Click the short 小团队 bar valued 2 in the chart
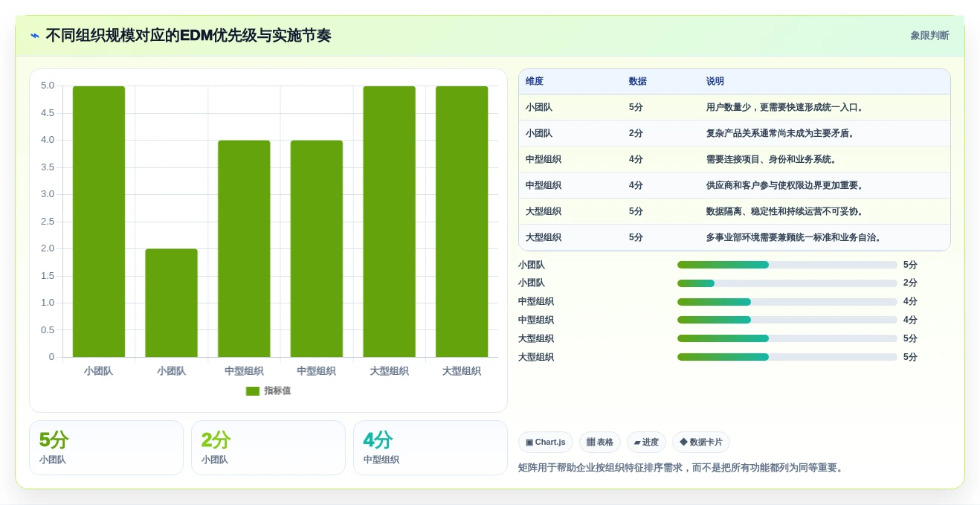This screenshot has width=980, height=505. pos(172,303)
